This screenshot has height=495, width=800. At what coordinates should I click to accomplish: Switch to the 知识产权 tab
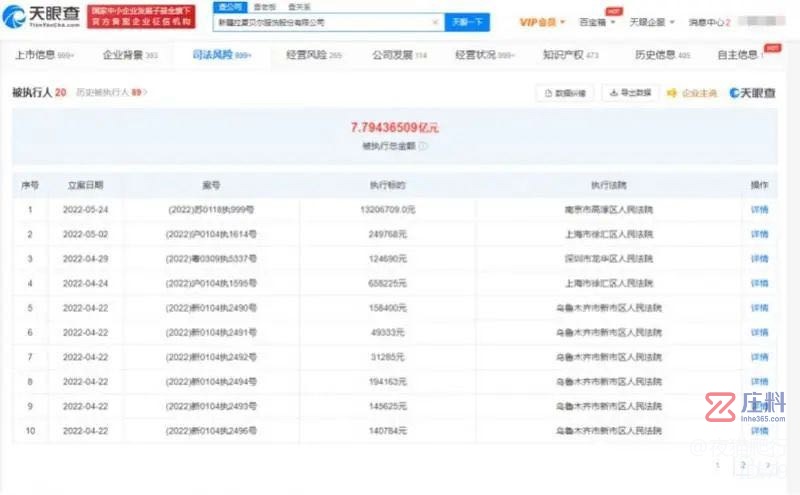click(x=570, y=55)
